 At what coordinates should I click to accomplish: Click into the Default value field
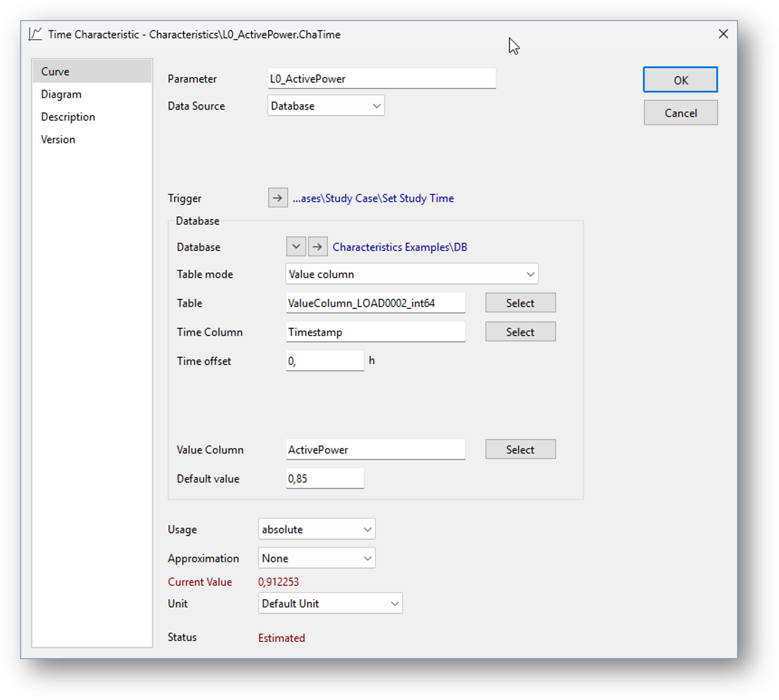(x=324, y=479)
